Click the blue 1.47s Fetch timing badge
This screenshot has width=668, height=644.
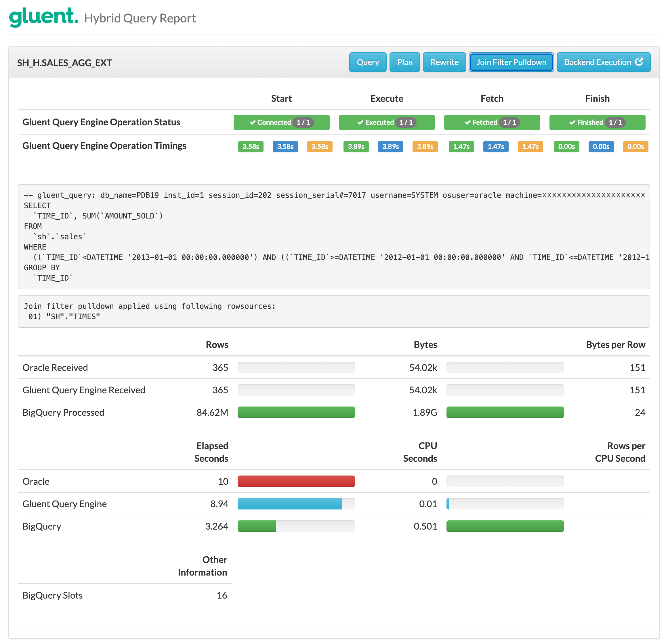[496, 146]
